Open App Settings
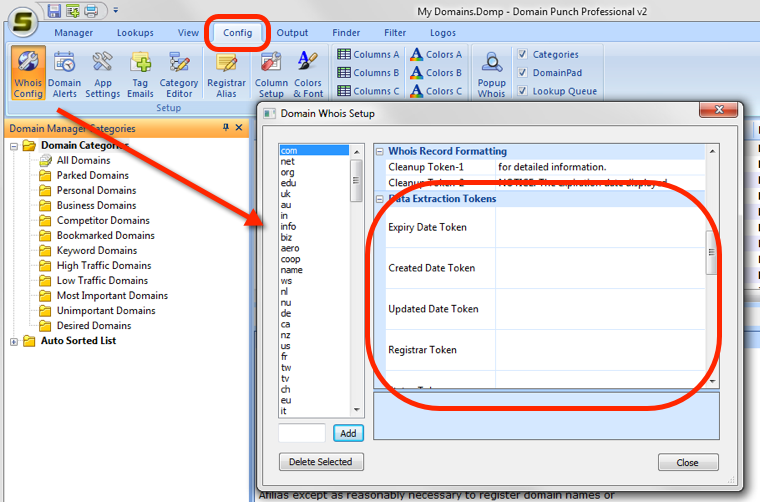This screenshot has height=502, width=760. pos(102,73)
